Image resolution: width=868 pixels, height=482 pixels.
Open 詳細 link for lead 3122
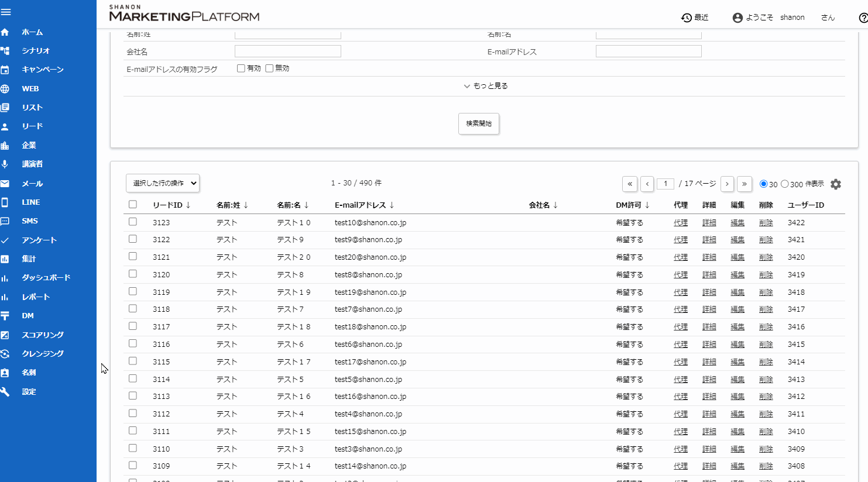pos(709,240)
